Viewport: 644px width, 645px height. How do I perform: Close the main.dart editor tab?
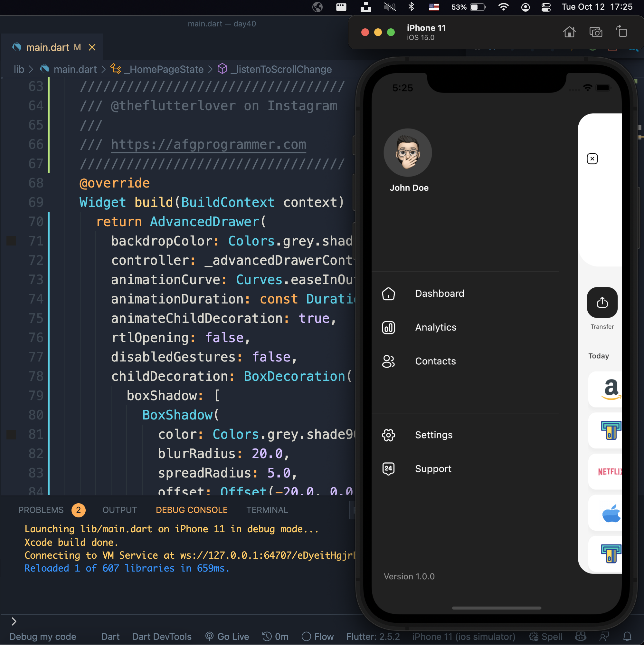pos(92,47)
